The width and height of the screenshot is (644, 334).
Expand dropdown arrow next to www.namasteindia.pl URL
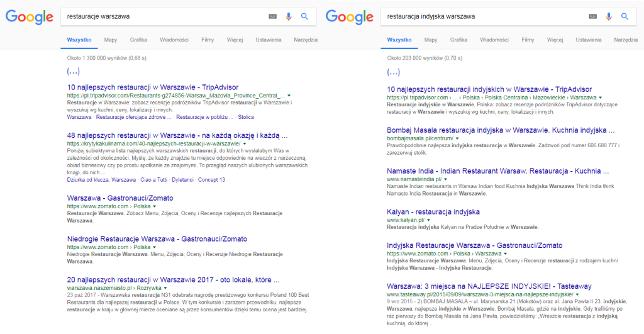pyautogui.click(x=446, y=179)
